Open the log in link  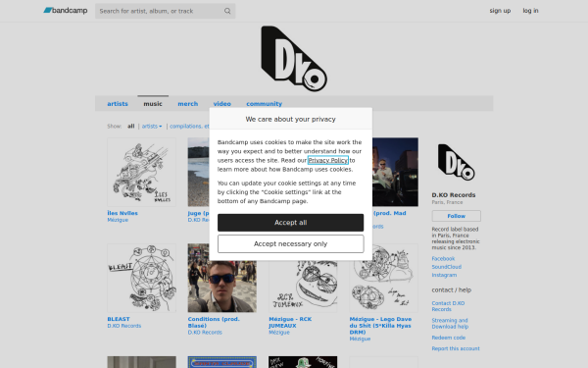pyautogui.click(x=530, y=11)
